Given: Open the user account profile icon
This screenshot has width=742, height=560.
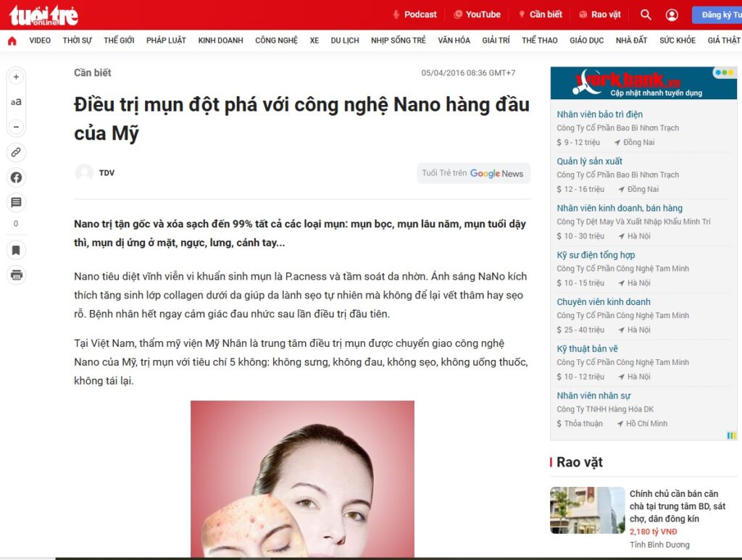Looking at the screenshot, I should click(672, 15).
